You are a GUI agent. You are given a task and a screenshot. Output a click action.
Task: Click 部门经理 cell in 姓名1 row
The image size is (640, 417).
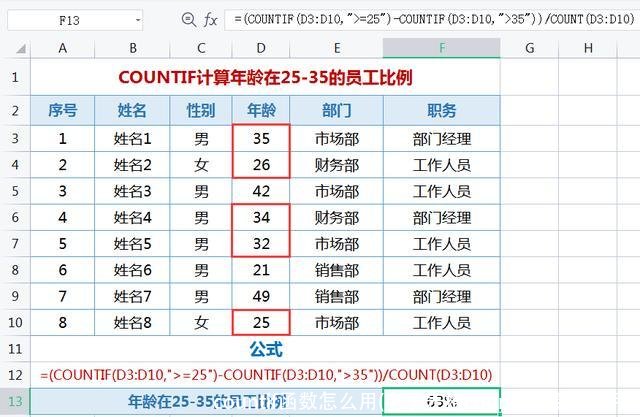[442, 139]
